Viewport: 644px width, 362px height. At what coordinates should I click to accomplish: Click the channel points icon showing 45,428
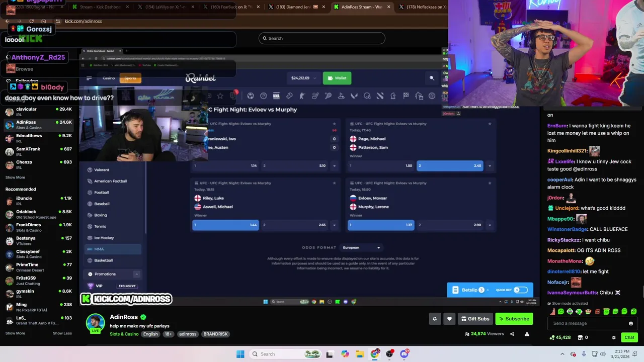point(552,337)
